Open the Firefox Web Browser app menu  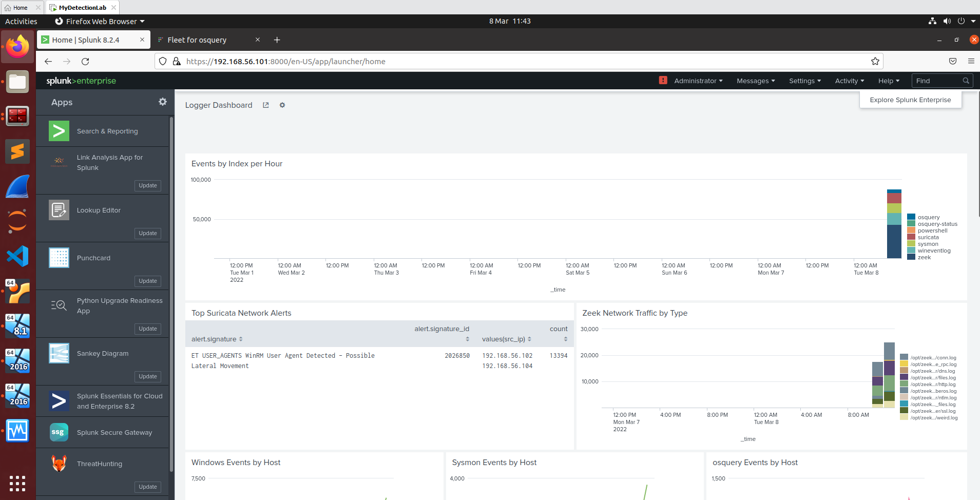(x=100, y=21)
